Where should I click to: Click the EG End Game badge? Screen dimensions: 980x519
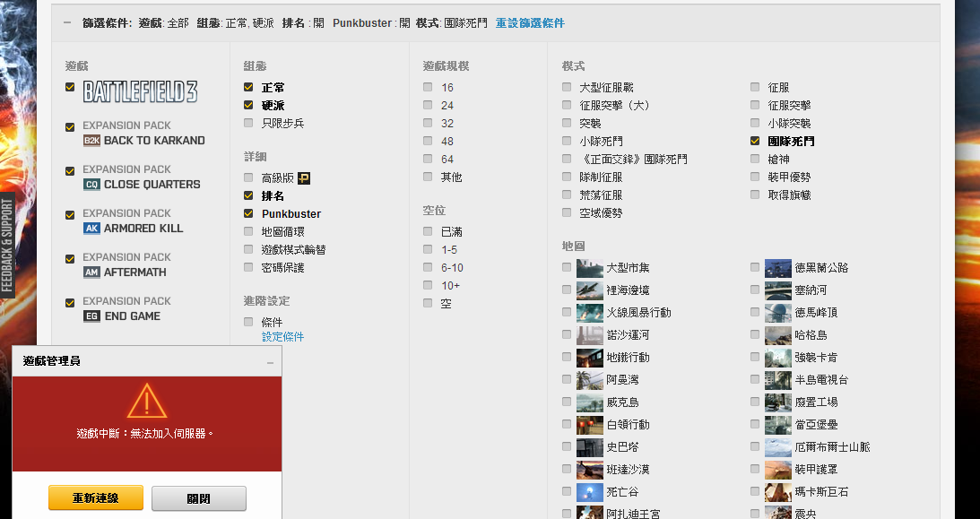[91, 316]
